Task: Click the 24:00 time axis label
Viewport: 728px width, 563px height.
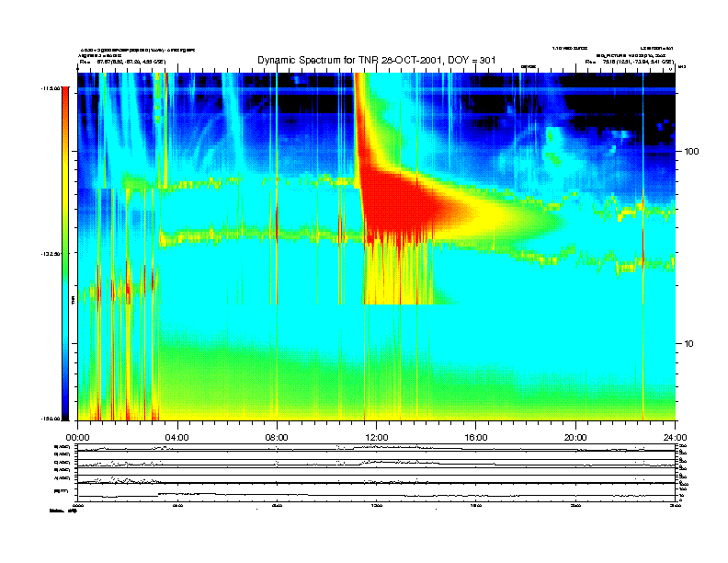Action: 675,438
